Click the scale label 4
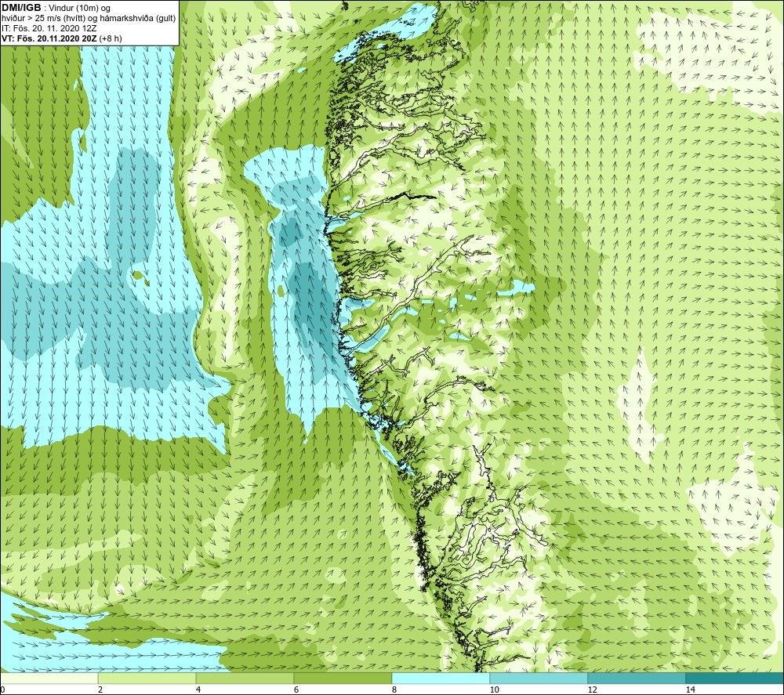This screenshot has width=784, height=695. [198, 690]
